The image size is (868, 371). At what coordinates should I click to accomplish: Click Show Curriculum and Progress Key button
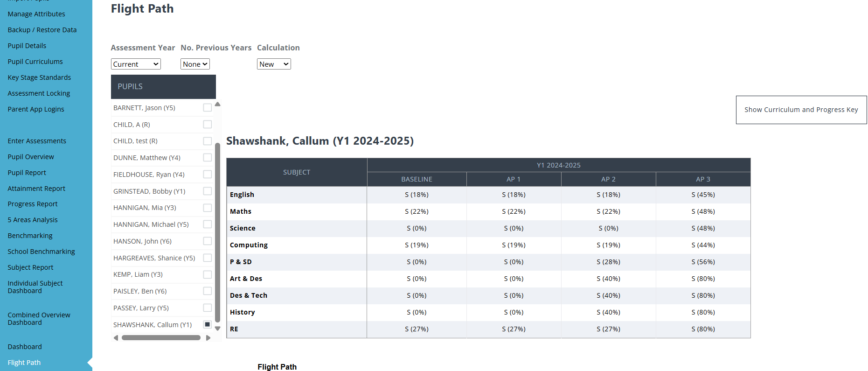coord(801,110)
